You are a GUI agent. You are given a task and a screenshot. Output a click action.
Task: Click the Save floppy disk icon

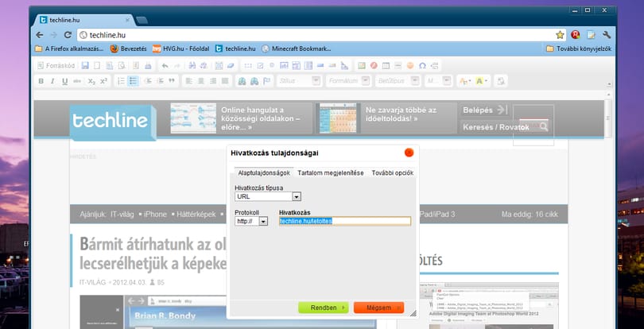pos(85,66)
